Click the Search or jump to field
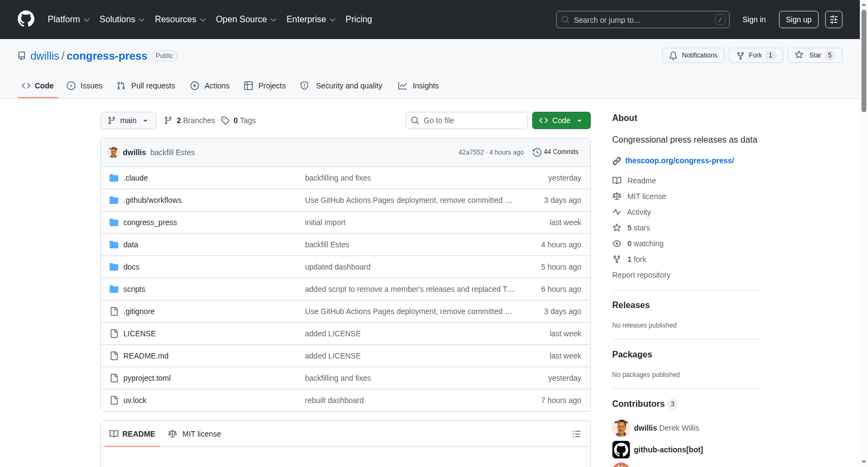 click(643, 20)
